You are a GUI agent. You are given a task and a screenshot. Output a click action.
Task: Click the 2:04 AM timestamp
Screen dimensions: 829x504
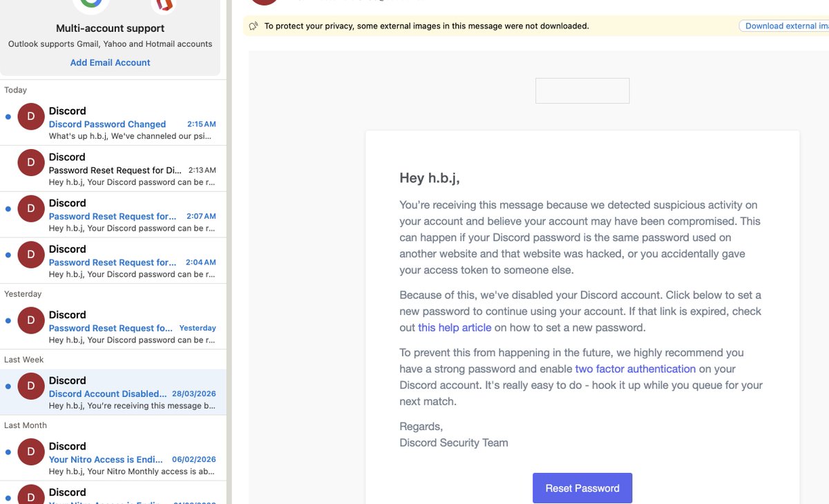click(201, 262)
